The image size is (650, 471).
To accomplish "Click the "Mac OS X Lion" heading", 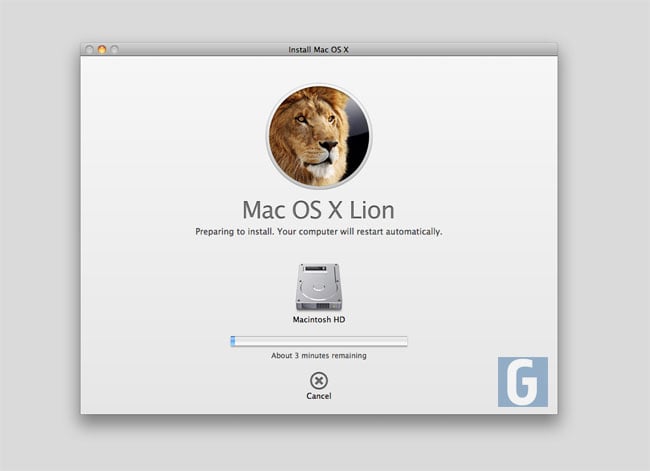I will 318,210.
